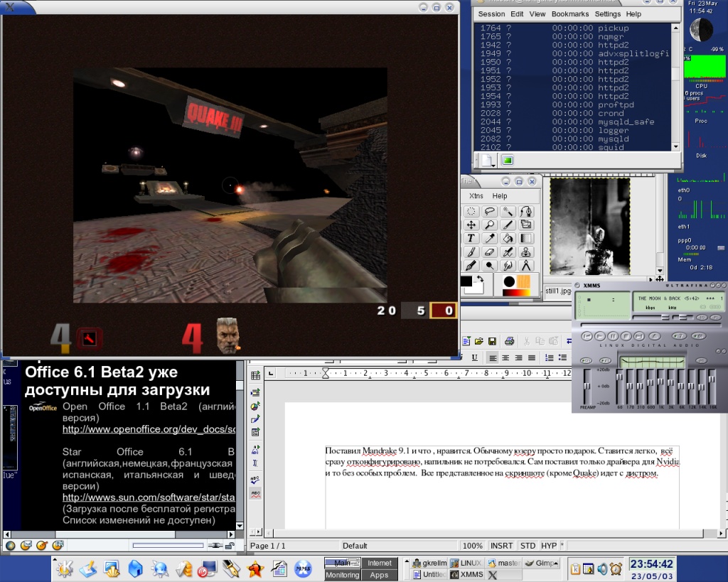Click the Insert Table icon in Writer sidebar
Image resolution: width=728 pixels, height=582 pixels.
[x=255, y=375]
